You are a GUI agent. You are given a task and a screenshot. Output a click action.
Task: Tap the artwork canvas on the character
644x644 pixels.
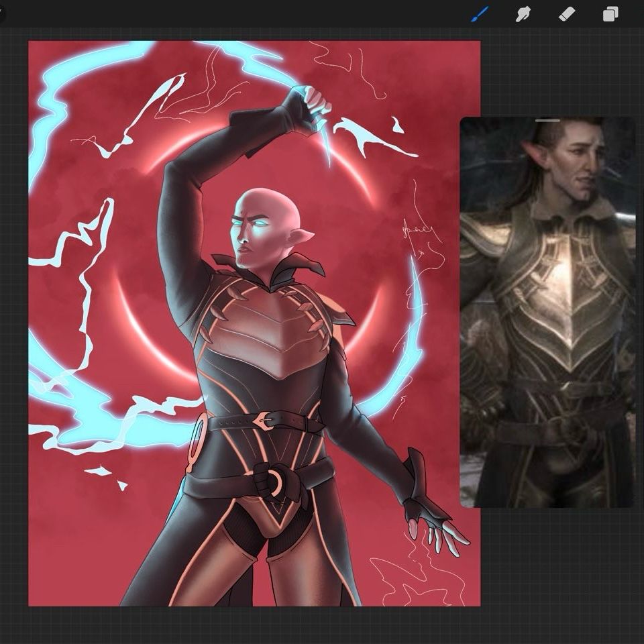[x=255, y=323]
